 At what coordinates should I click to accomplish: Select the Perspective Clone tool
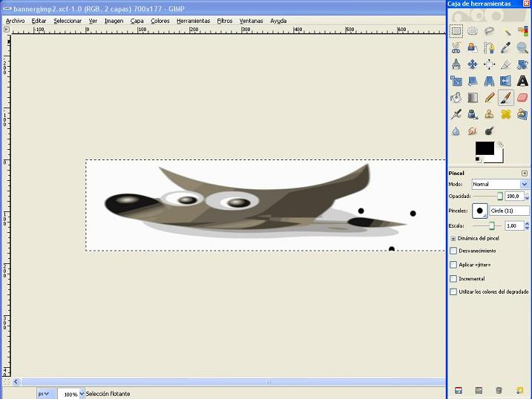(522, 114)
